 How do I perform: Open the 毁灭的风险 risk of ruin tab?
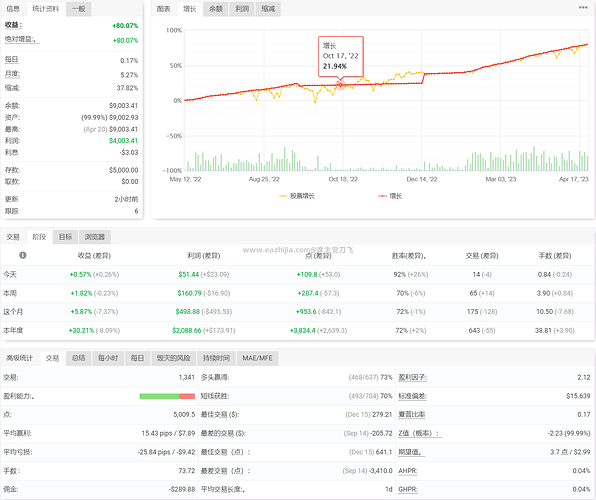click(173, 358)
